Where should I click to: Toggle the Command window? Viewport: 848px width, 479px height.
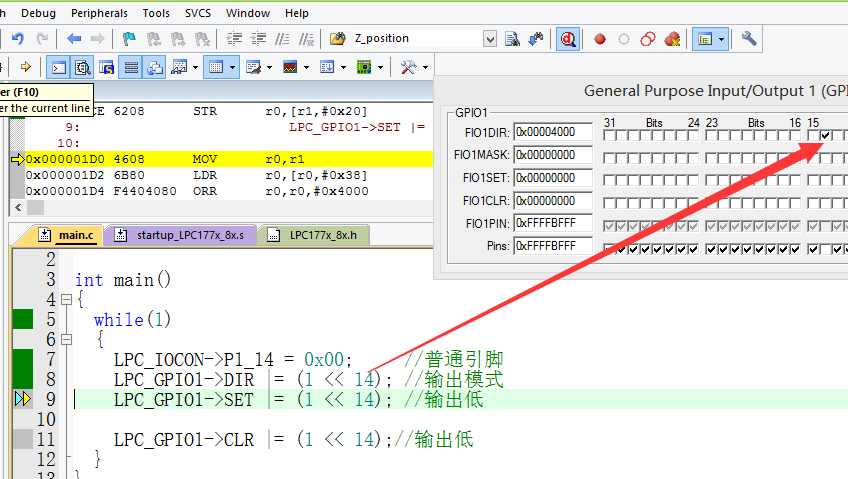click(58, 68)
